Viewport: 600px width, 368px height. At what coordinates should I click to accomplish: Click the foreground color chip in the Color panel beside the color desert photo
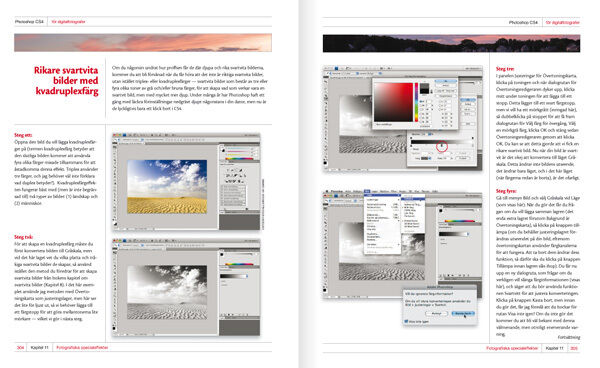(x=223, y=150)
